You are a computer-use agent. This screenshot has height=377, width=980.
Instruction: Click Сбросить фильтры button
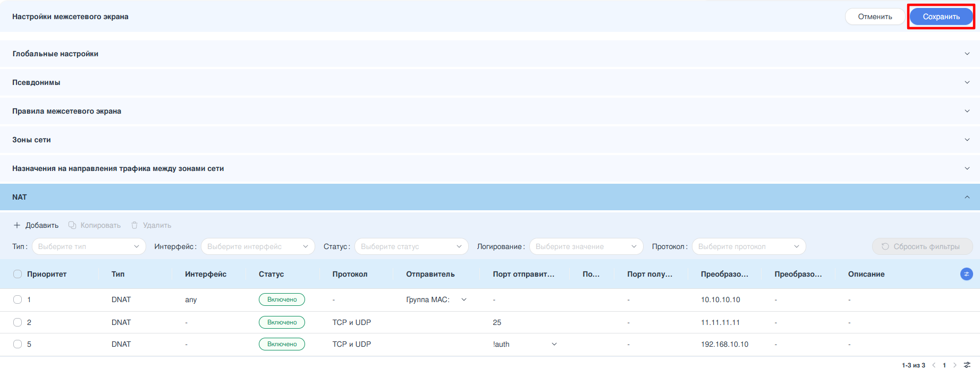pos(923,246)
